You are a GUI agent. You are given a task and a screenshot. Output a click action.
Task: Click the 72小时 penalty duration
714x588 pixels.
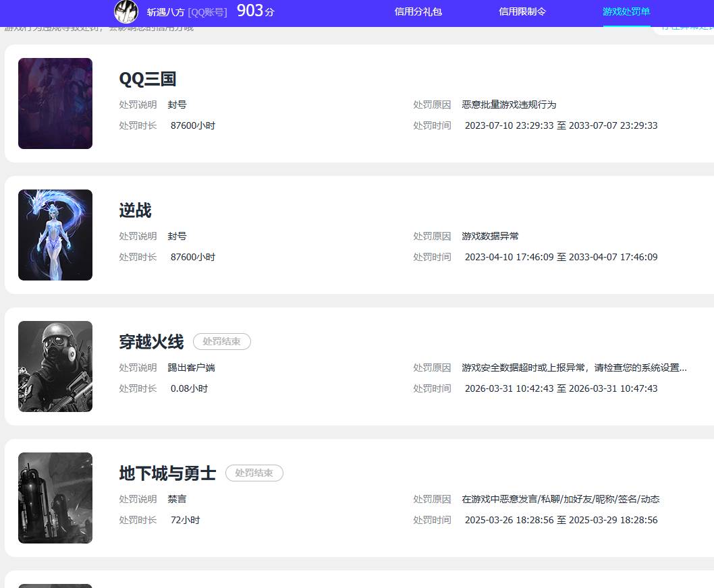tap(185, 520)
